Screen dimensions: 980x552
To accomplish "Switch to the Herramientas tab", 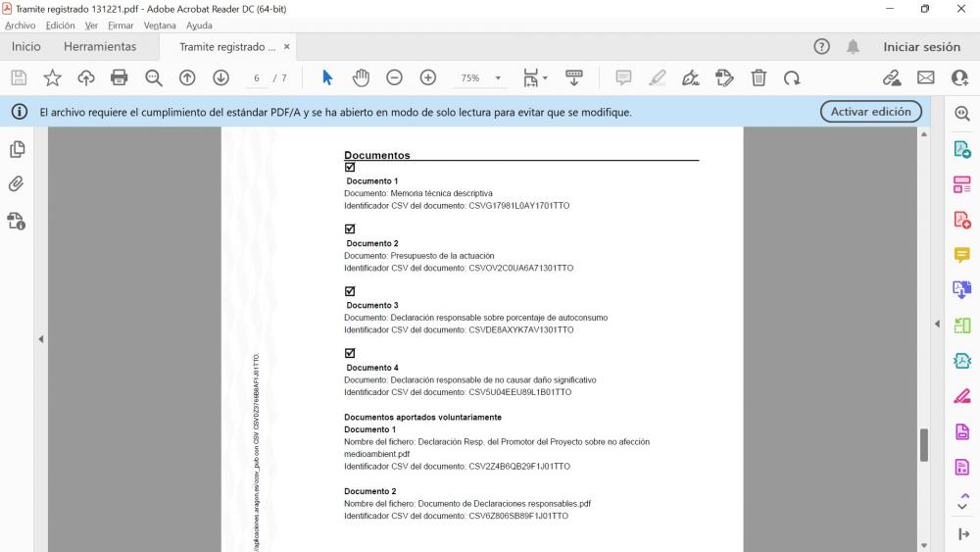I will [x=100, y=46].
